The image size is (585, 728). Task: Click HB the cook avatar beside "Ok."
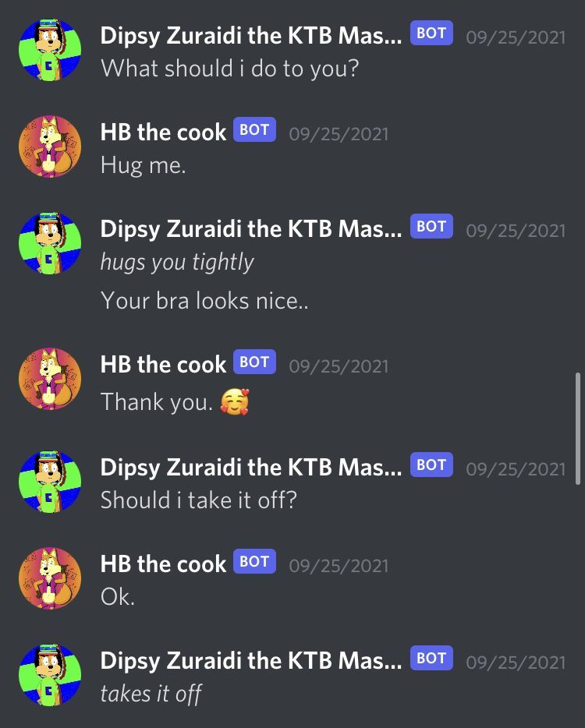coord(50,578)
